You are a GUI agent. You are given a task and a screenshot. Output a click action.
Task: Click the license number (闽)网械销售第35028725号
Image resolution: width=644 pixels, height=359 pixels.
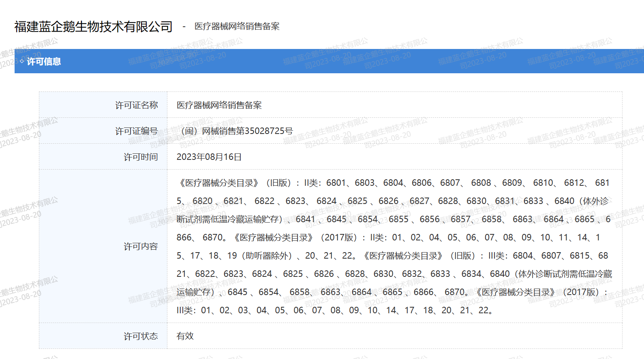coord(235,131)
